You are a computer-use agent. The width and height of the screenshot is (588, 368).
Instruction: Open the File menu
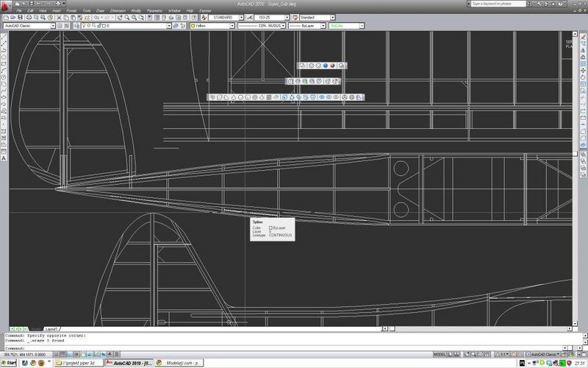[19, 10]
